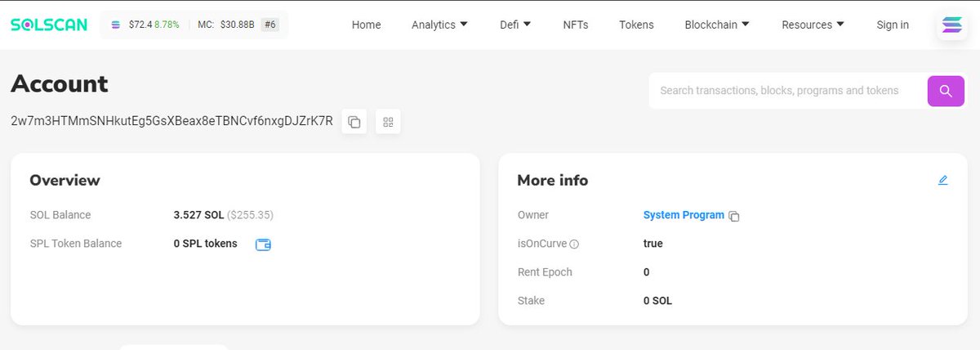980x350 pixels.
Task: Open the NFTs page
Action: pos(576,25)
